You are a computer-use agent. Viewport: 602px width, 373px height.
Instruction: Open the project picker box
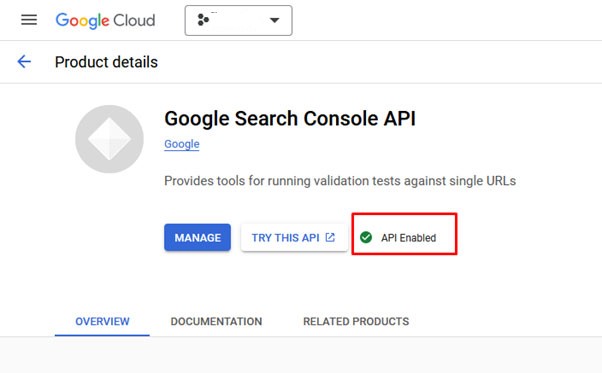tap(238, 20)
